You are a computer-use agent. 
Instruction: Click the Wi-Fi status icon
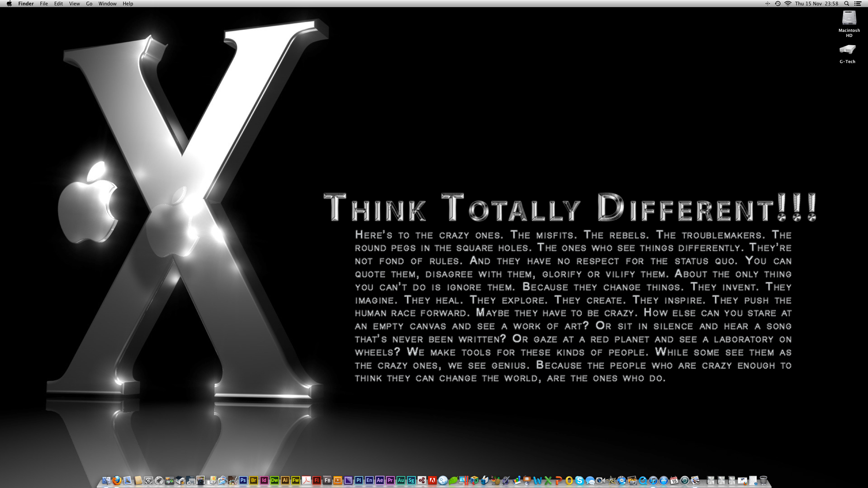788,3
